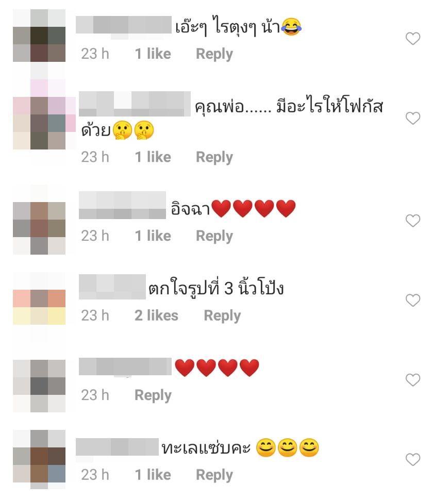Reply to the hearts-only comment
This screenshot has height=500, width=448.
pos(153,396)
